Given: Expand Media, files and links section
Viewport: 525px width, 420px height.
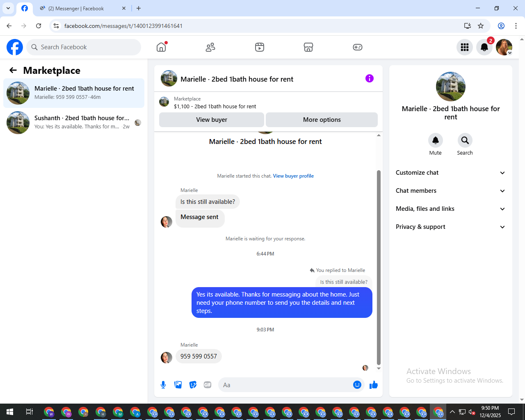Looking at the screenshot, I should (x=450, y=209).
